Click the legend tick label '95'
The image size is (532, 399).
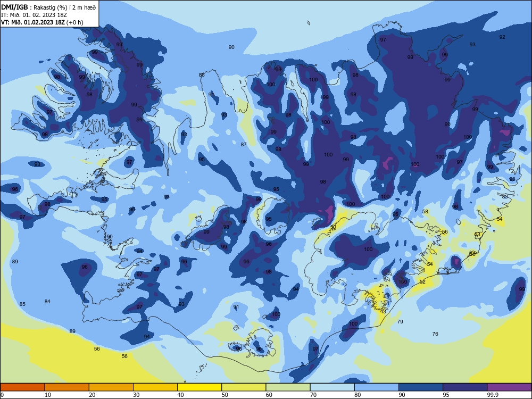(x=446, y=395)
